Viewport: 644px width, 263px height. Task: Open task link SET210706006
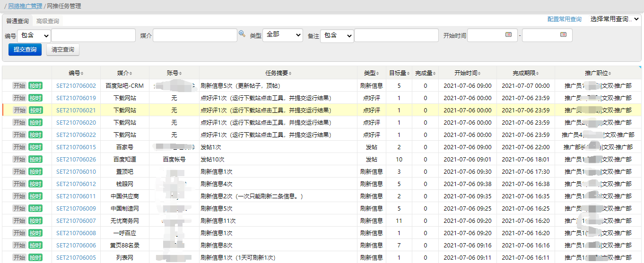click(76, 246)
